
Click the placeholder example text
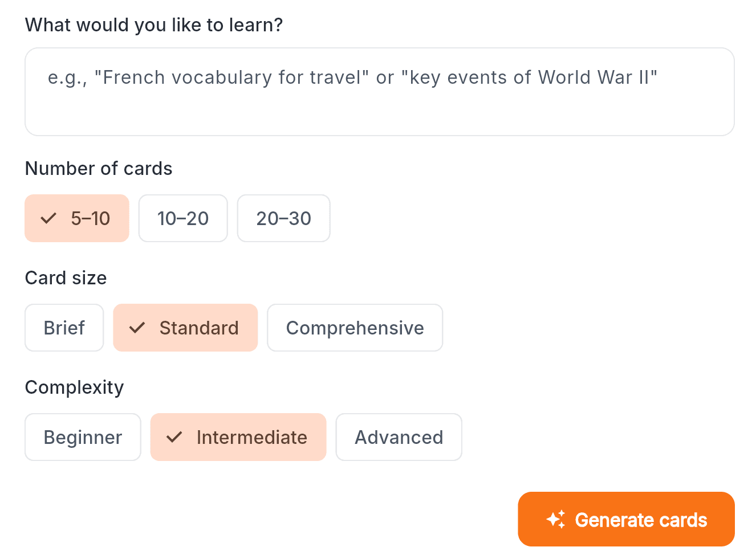point(352,77)
